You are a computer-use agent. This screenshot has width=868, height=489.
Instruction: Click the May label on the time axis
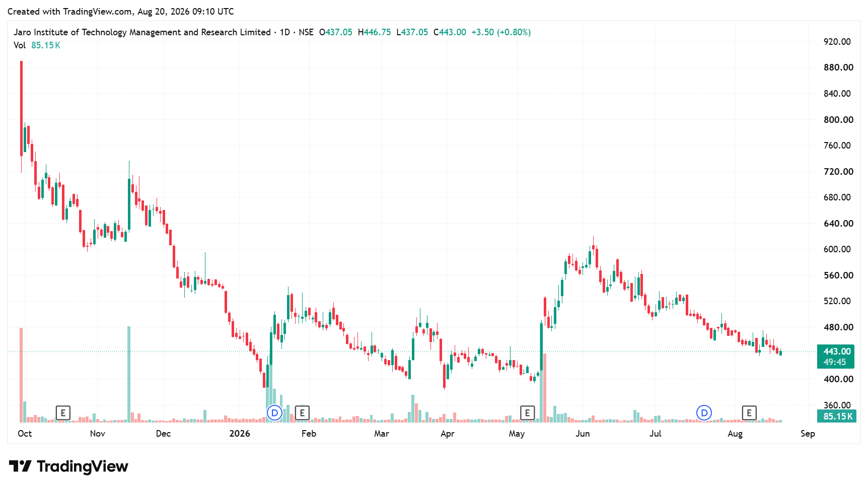coord(517,434)
